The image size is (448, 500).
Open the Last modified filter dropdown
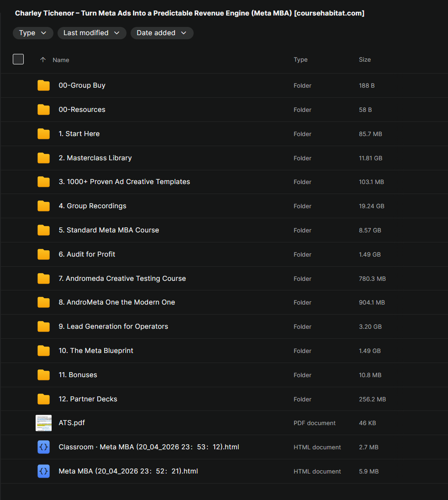click(92, 33)
